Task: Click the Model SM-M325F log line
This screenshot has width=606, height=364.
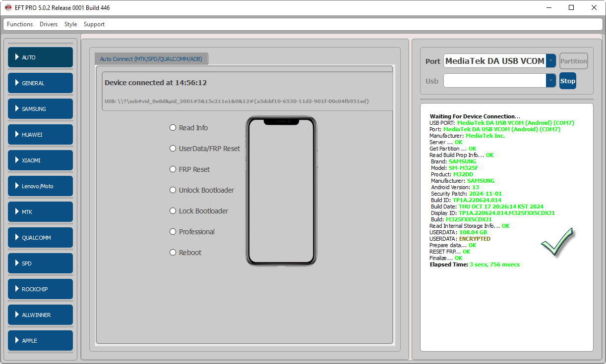Action: (x=454, y=168)
